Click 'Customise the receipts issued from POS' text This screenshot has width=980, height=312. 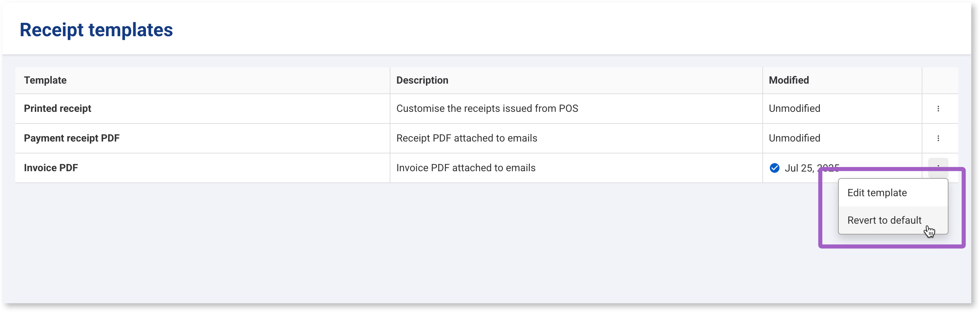pyautogui.click(x=487, y=109)
